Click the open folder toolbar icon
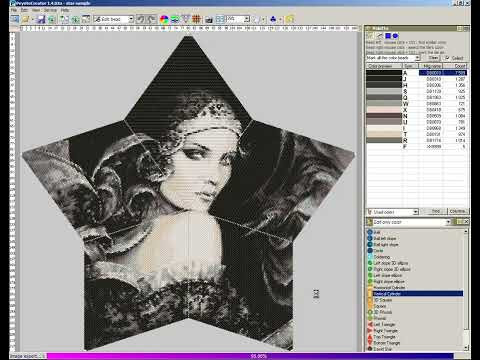Viewport: 480px width, 360px height. (26, 19)
